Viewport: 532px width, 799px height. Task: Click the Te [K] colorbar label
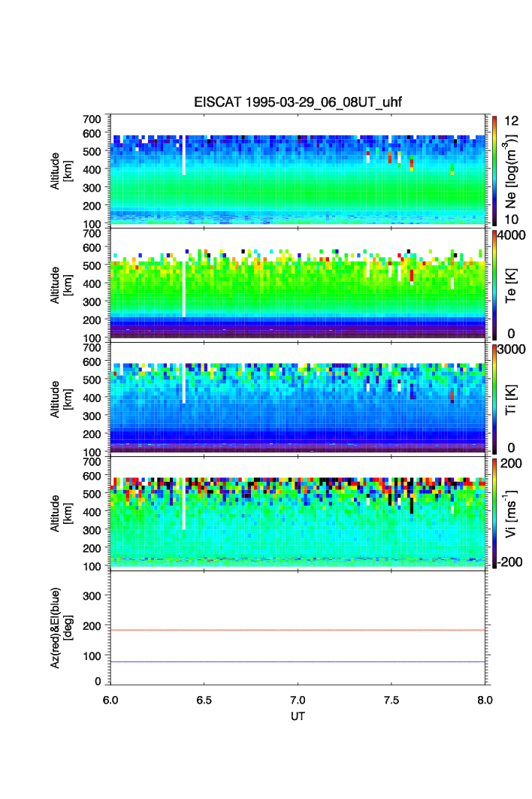coord(512,284)
